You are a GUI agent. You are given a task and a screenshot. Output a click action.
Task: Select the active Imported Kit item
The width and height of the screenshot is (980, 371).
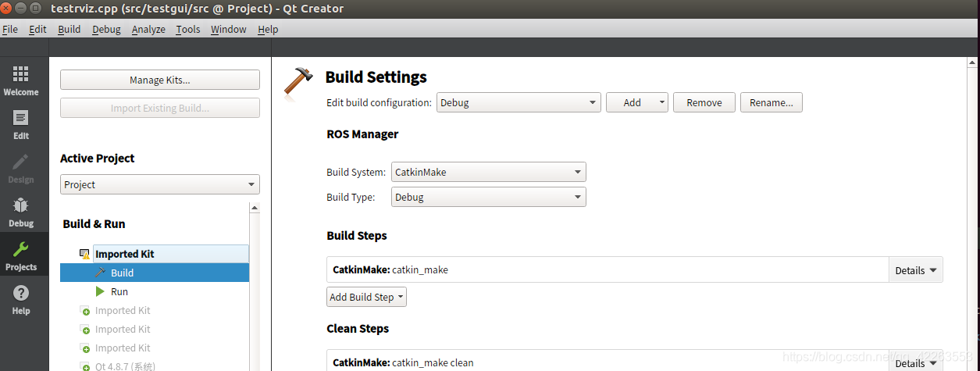(x=171, y=254)
